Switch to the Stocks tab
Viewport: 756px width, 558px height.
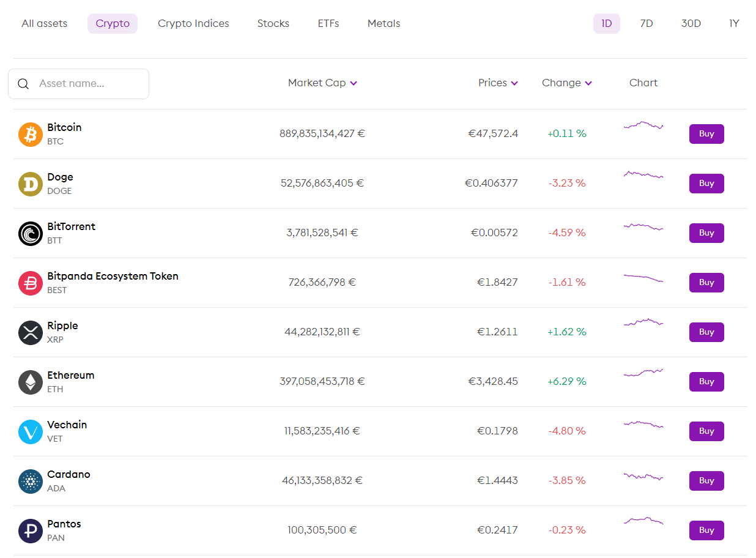(x=273, y=23)
